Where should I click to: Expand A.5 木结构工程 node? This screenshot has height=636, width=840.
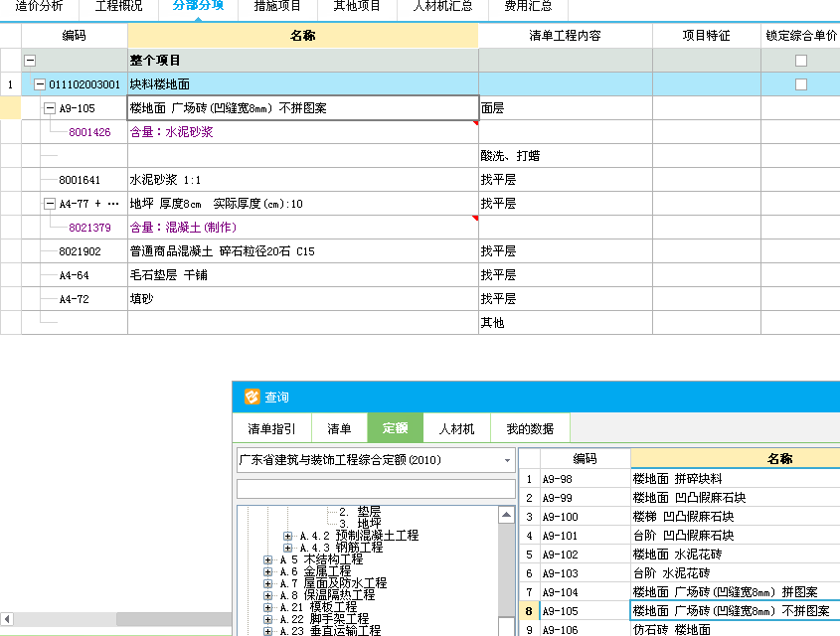click(267, 560)
